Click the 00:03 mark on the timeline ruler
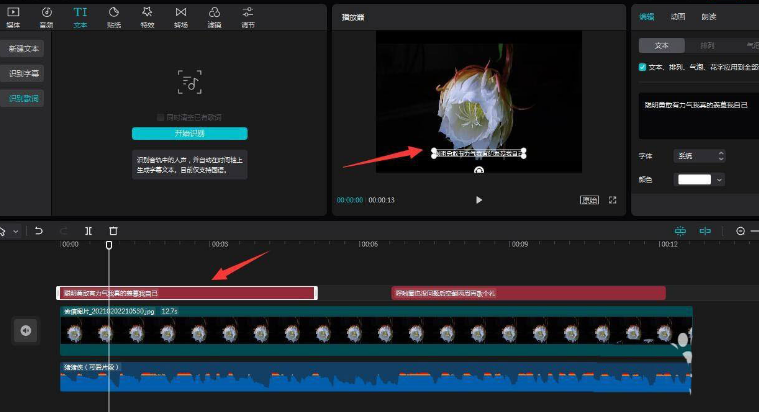 click(219, 244)
